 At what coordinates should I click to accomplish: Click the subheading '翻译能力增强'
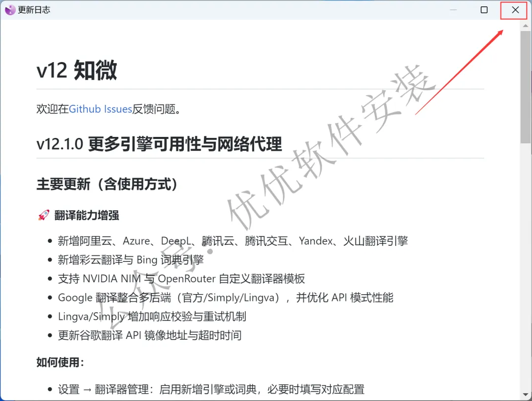87,215
